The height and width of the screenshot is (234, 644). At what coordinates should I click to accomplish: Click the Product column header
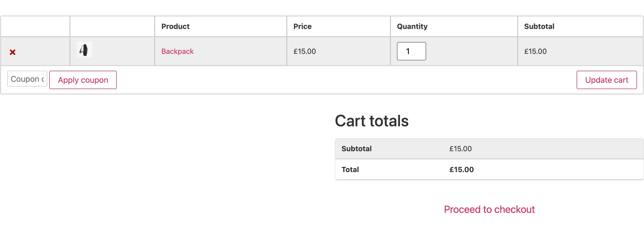(x=175, y=26)
